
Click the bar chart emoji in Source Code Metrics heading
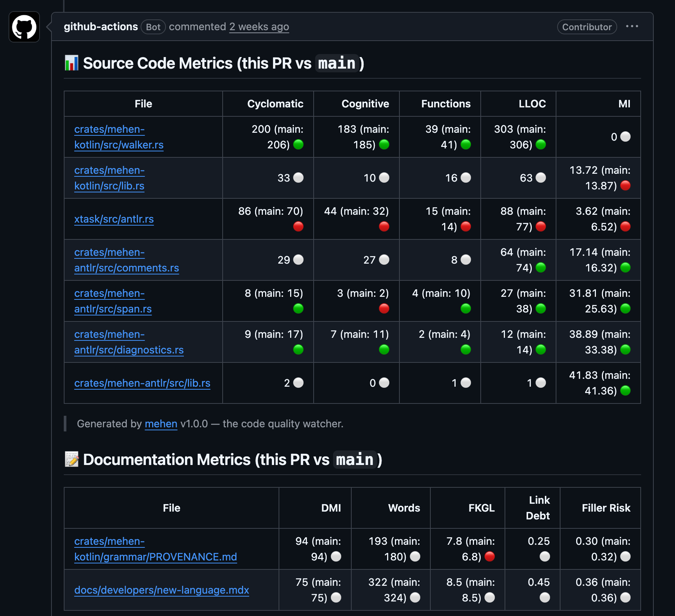72,63
